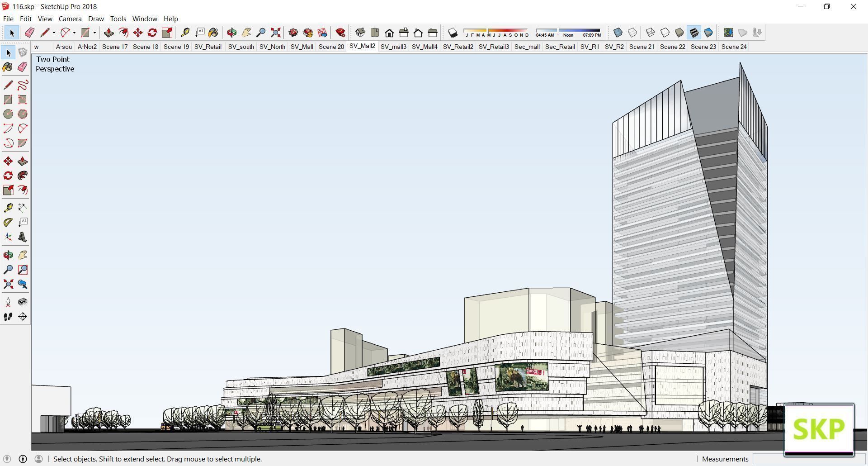This screenshot has width=868, height=466.
Task: Open the File menu
Action: coord(8,19)
